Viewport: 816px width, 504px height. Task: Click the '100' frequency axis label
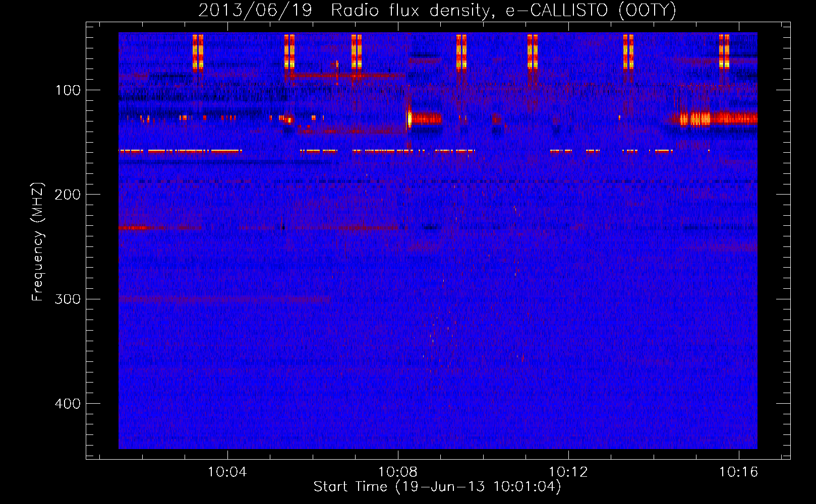tap(68, 90)
